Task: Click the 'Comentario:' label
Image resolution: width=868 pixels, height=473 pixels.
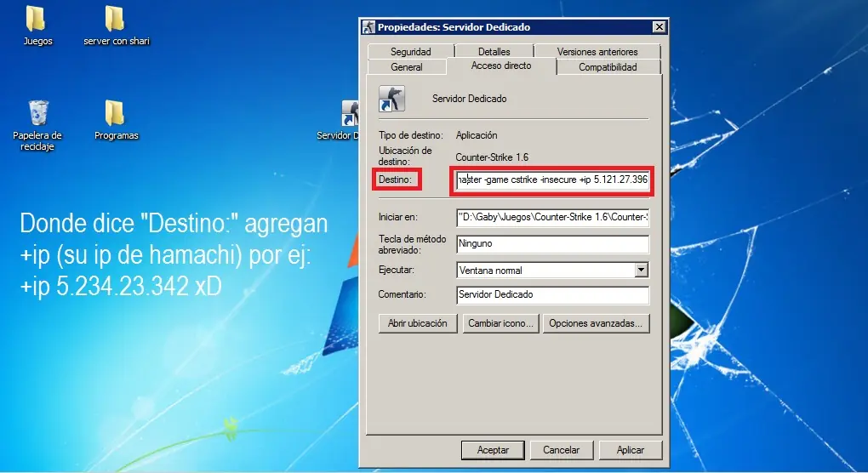Action: 402,294
